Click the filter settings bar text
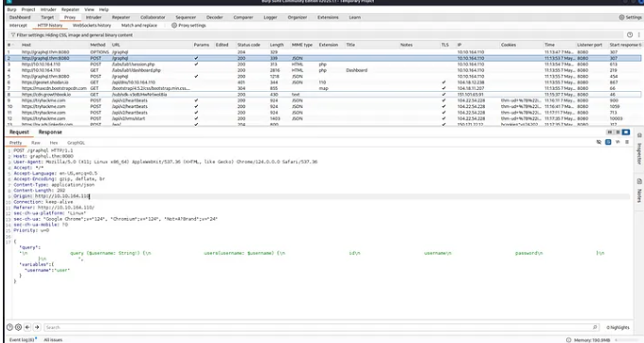The width and height of the screenshot is (644, 343). 74,35
